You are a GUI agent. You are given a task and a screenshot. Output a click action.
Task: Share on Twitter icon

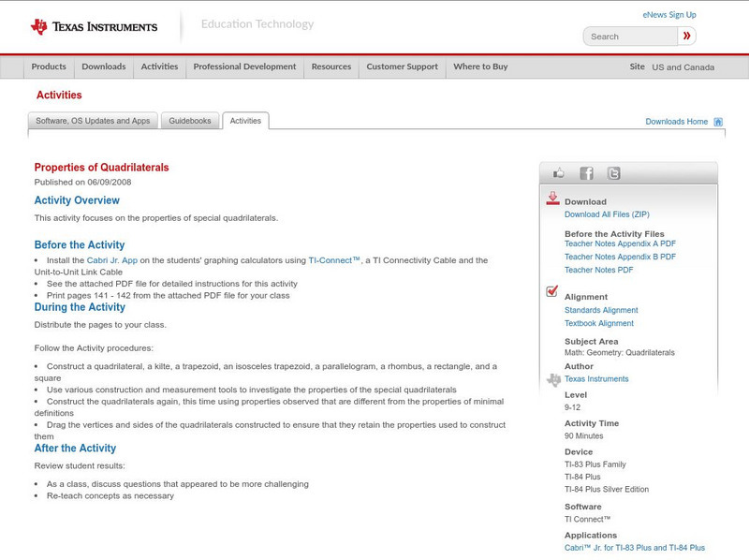[613, 173]
